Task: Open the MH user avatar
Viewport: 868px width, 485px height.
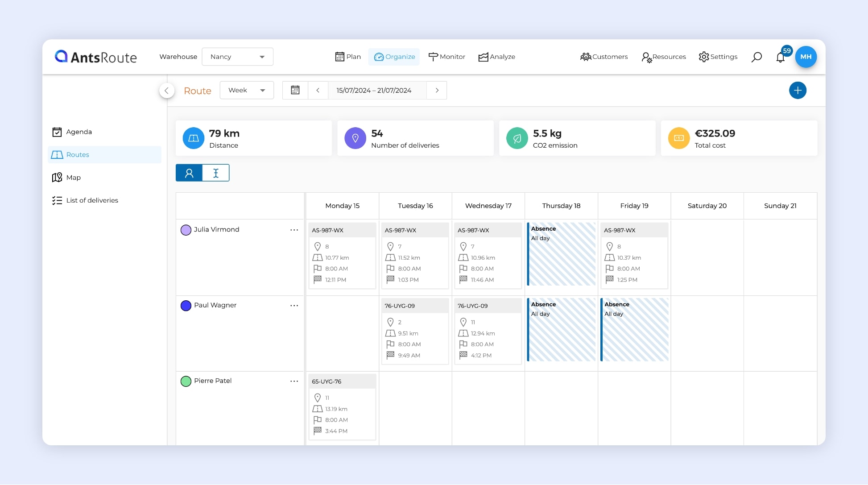Action: (x=806, y=57)
